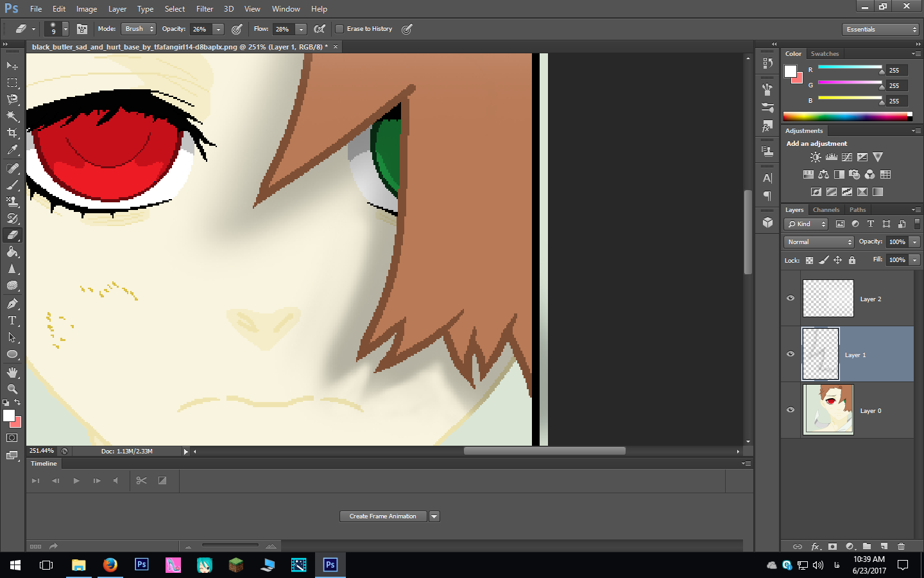Select the Horizontal Type tool
This screenshot has height=578, width=924.
[12, 320]
